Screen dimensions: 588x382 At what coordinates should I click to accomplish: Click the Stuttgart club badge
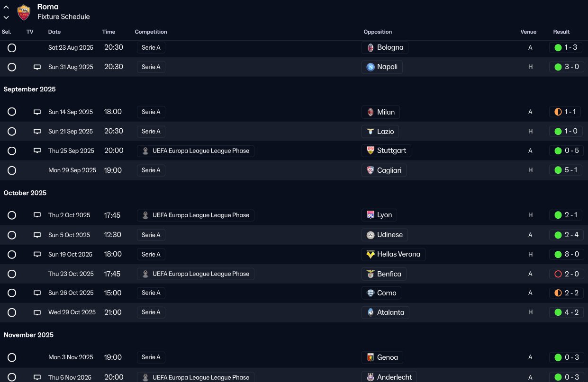[x=371, y=151]
